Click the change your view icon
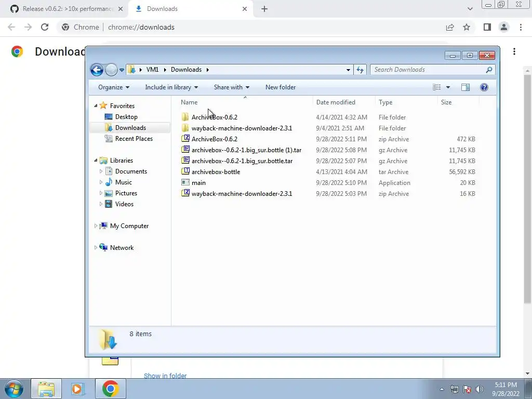 (436, 87)
